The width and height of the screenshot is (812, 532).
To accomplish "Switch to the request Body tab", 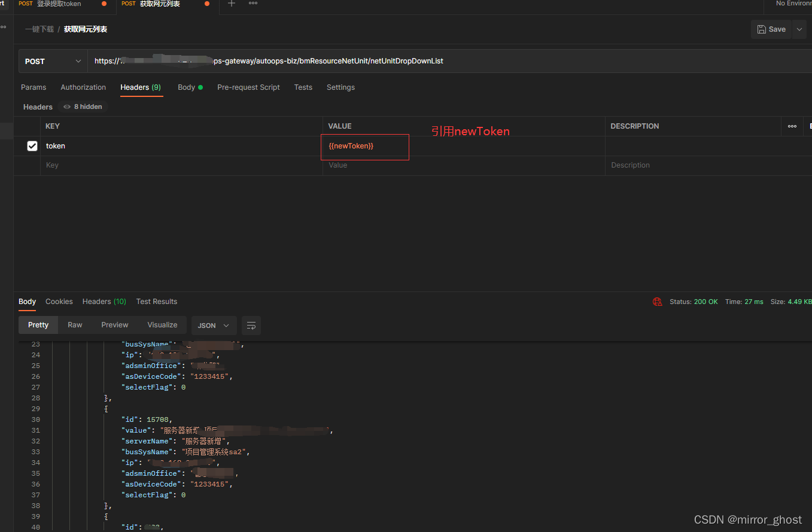I will click(190, 87).
